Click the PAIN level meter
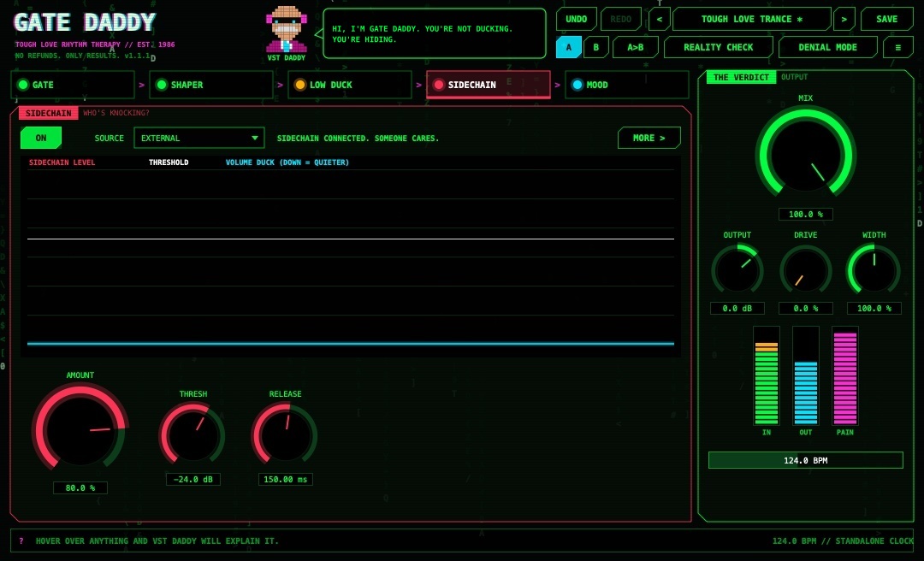The height and width of the screenshot is (561, 924). point(845,376)
